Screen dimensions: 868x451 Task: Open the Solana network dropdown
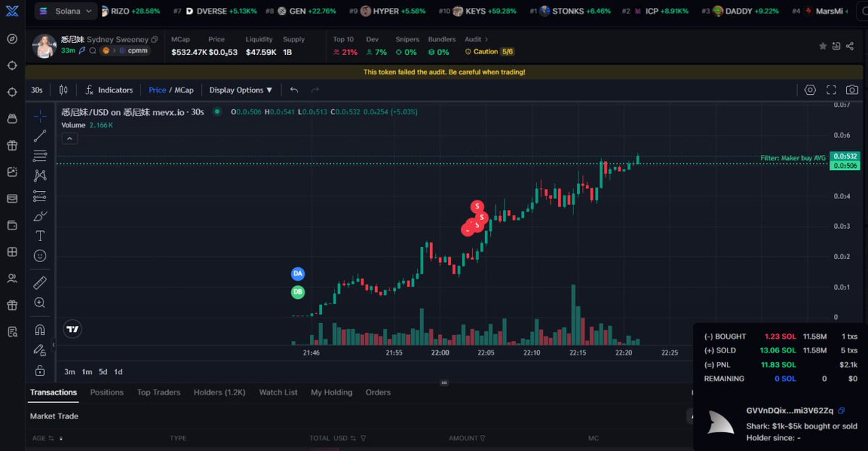tap(65, 11)
